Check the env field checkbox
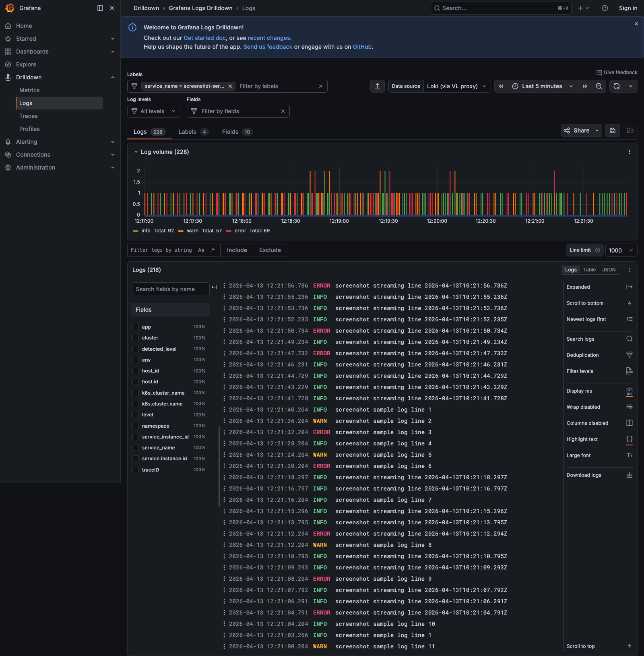 [x=136, y=360]
